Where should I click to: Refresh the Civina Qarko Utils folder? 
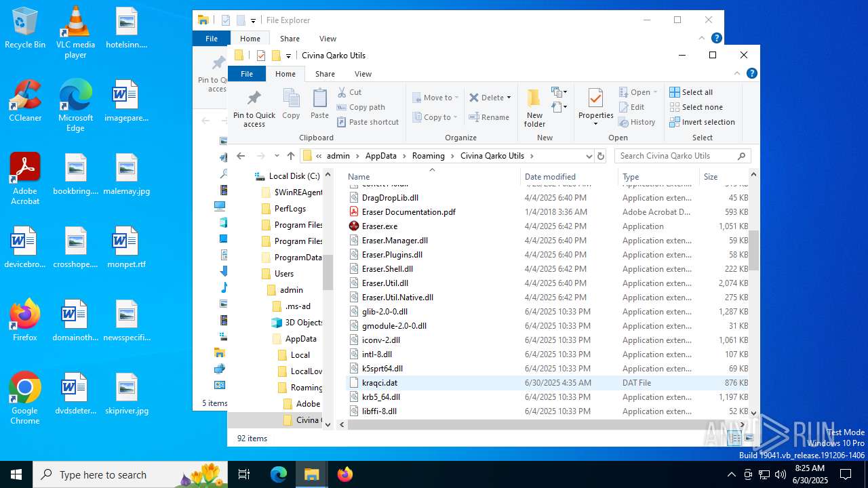click(600, 156)
